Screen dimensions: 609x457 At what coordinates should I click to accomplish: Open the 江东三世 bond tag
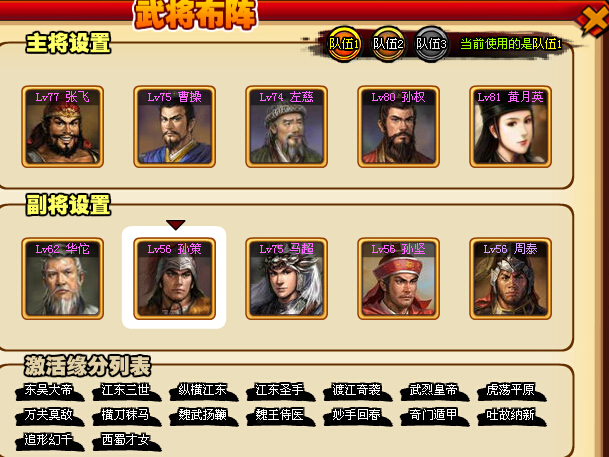[125, 390]
